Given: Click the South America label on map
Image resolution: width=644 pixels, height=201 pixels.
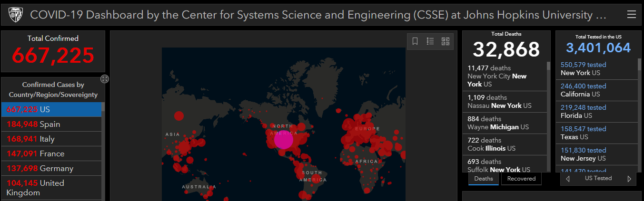Looking at the screenshot, I should pos(313,176).
